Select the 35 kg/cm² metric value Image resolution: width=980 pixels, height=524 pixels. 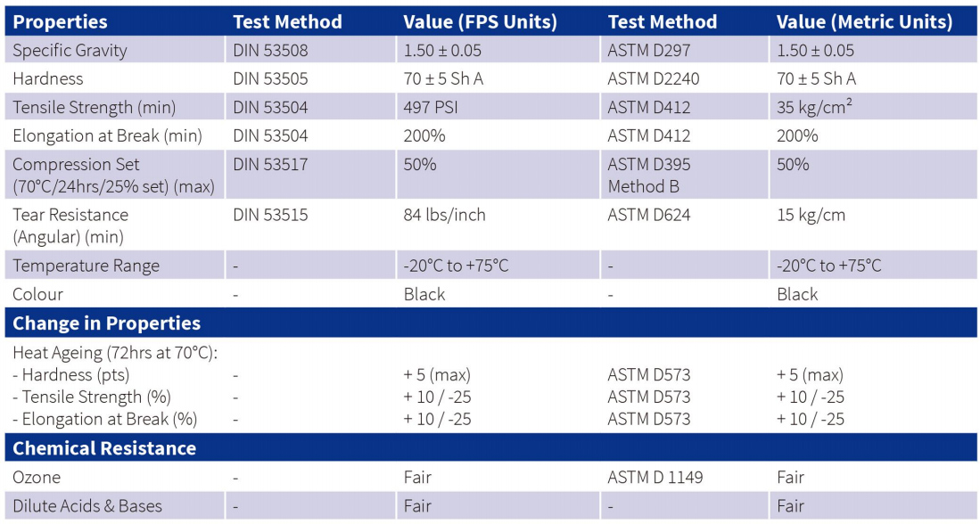(x=814, y=108)
